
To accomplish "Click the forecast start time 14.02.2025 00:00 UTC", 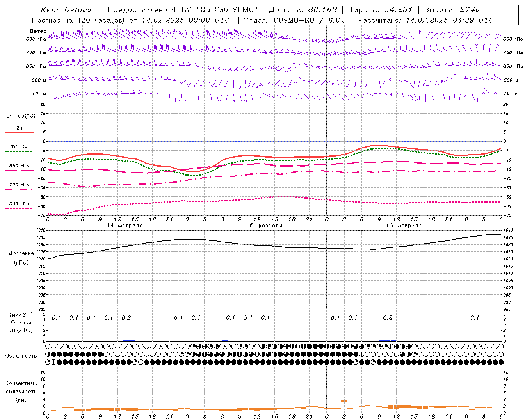I will pos(185,20).
